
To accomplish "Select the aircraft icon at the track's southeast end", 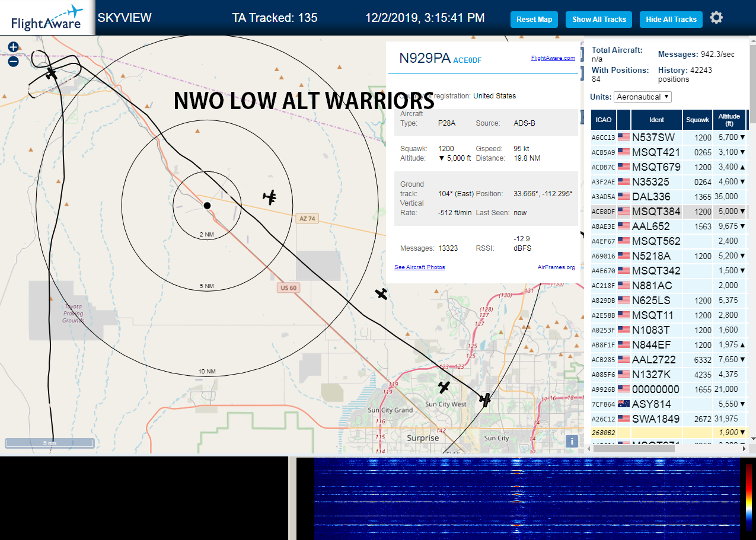I will coord(486,400).
